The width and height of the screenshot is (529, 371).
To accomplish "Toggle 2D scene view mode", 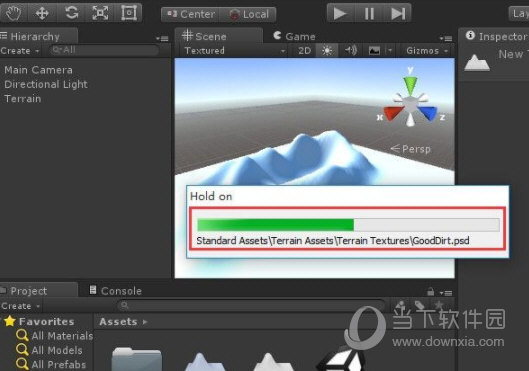I will point(304,51).
